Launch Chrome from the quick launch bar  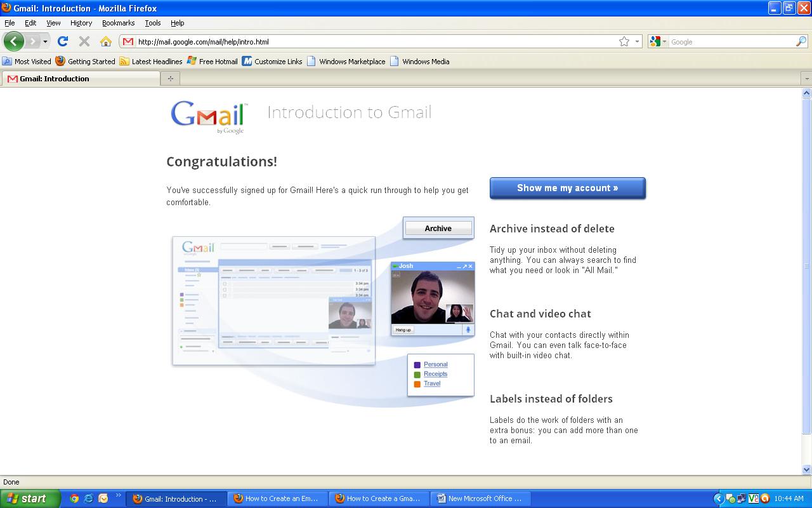(x=74, y=498)
